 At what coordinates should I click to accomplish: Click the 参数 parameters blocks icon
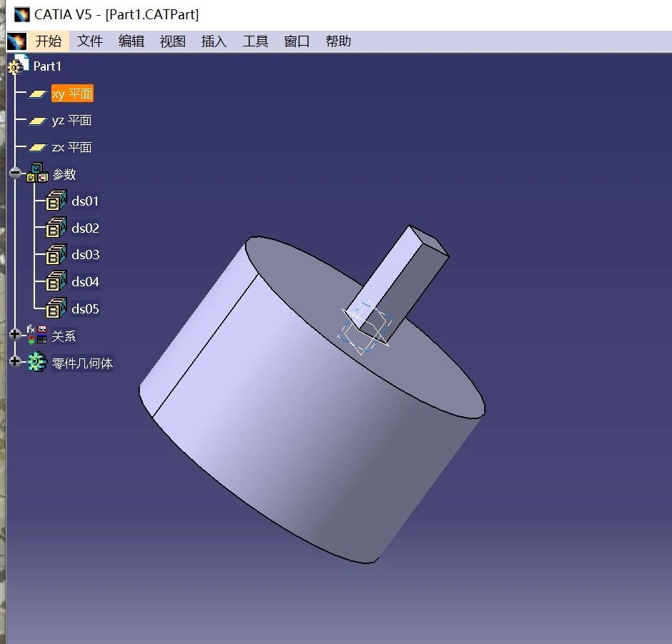pos(37,173)
